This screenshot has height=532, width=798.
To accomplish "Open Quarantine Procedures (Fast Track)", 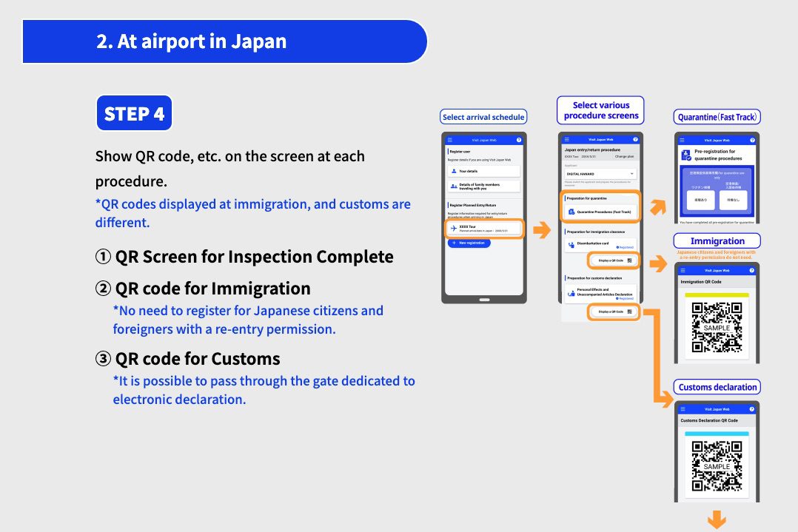I will pos(602,212).
